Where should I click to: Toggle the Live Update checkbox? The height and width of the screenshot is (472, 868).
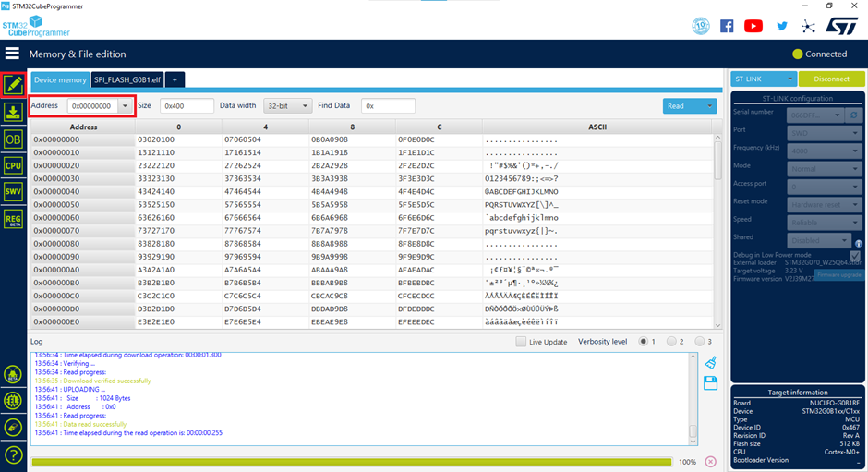tap(521, 341)
